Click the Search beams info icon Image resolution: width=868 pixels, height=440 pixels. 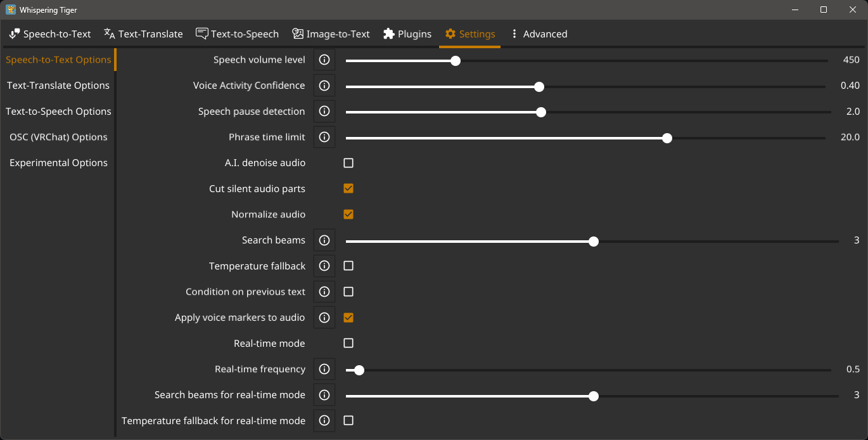(x=324, y=240)
